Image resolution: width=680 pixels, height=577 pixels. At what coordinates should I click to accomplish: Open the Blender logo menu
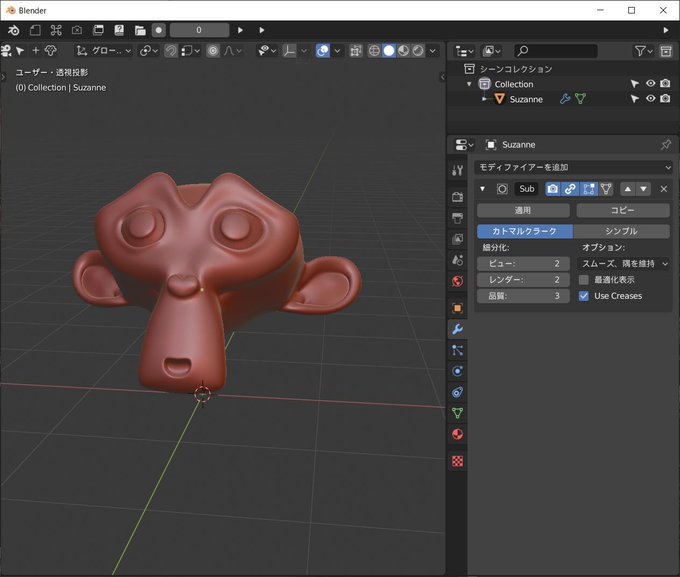coord(13,30)
